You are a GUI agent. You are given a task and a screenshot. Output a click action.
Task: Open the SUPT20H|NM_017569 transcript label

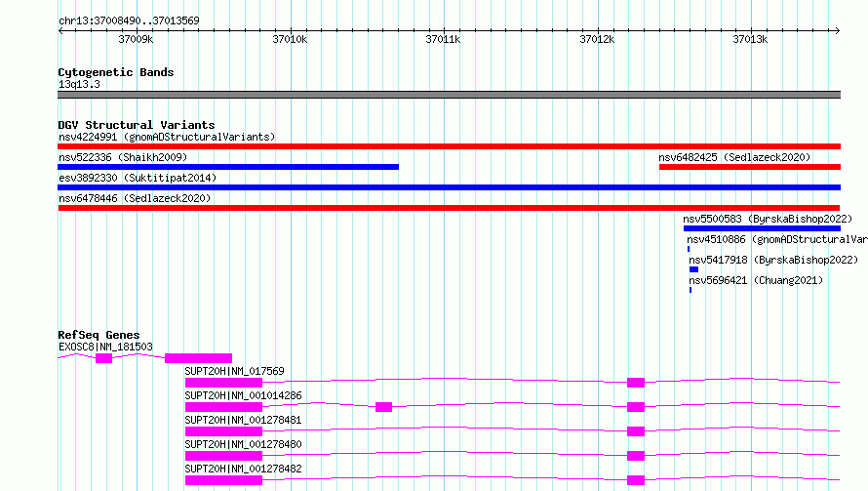pyautogui.click(x=234, y=371)
